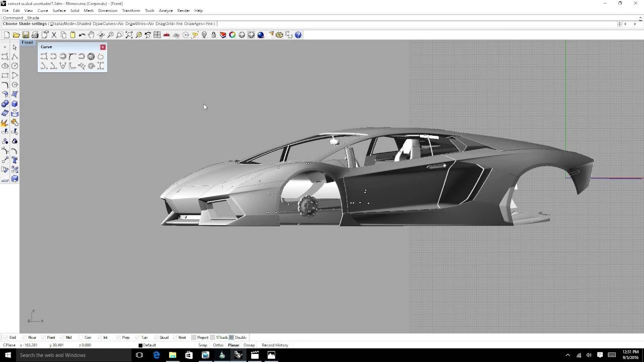The image size is (644, 362).
Task: Click the helix spring icon in Curve panel
Action: pyautogui.click(x=82, y=66)
